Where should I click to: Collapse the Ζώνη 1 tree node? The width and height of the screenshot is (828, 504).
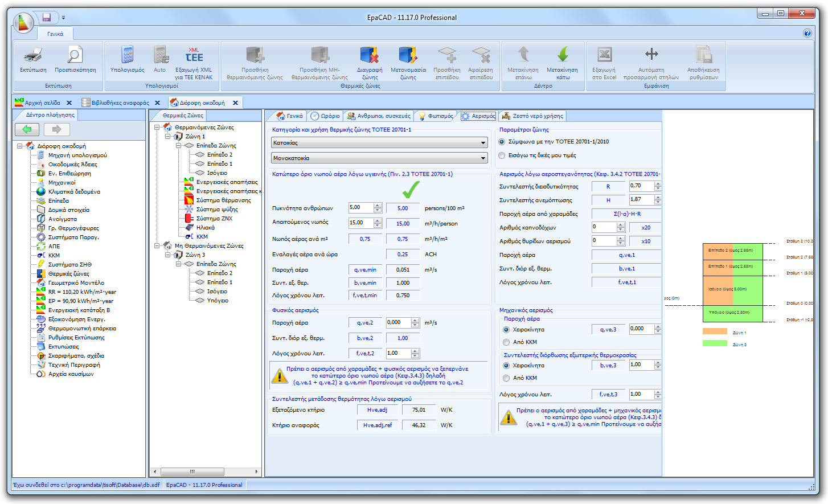pos(167,136)
